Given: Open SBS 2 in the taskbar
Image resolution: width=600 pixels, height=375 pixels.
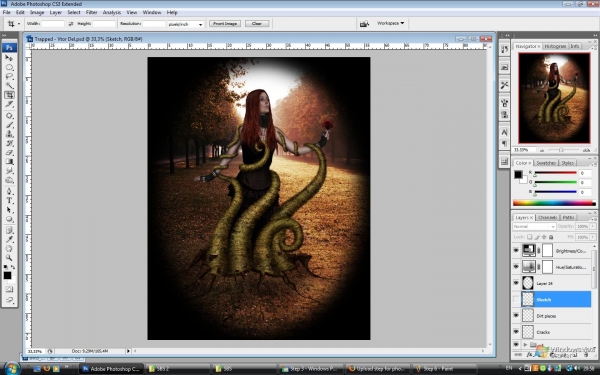Looking at the screenshot, I should pyautogui.click(x=177, y=369).
